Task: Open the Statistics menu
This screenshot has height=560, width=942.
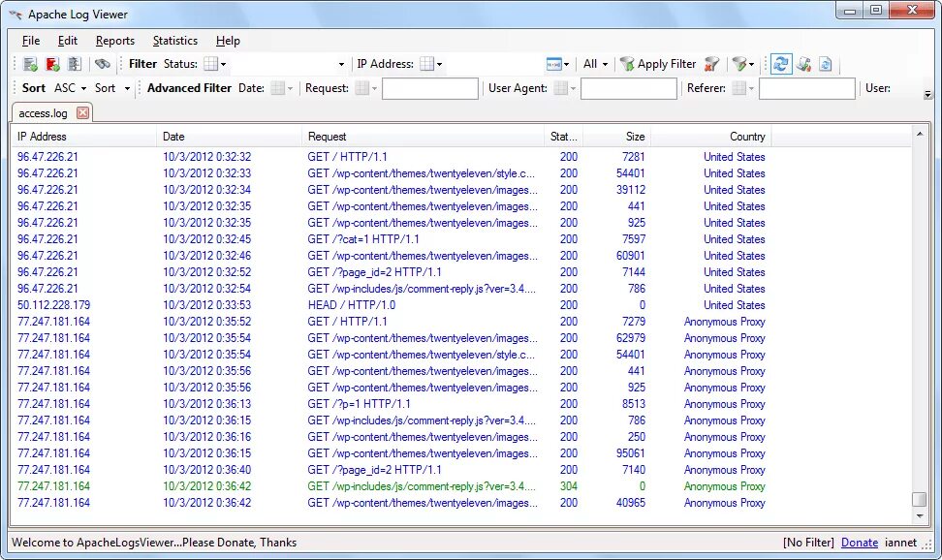Action: pyautogui.click(x=174, y=41)
